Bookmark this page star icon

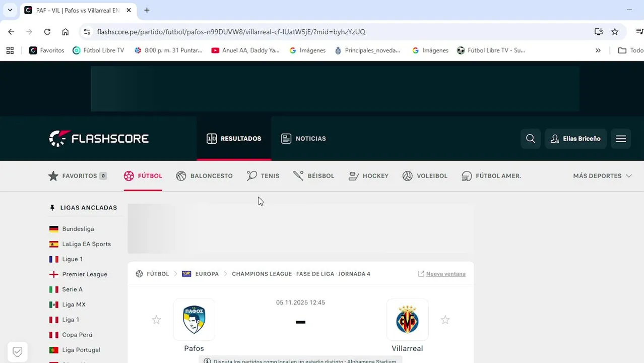[615, 32]
